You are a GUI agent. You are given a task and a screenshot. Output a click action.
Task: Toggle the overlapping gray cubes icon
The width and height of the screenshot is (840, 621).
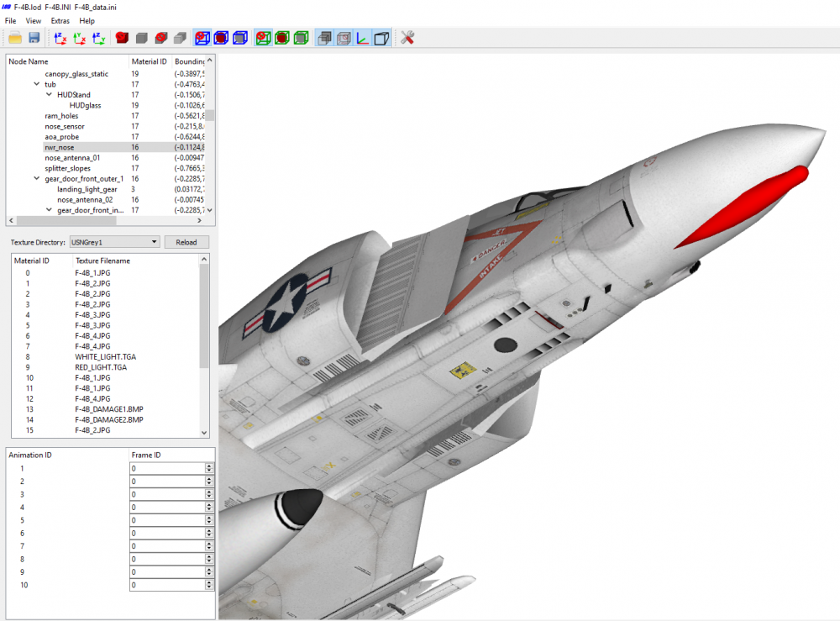pos(324,38)
